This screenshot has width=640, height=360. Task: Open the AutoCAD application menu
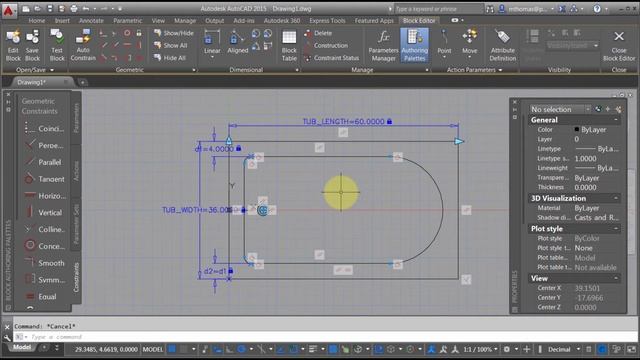[x=9, y=10]
